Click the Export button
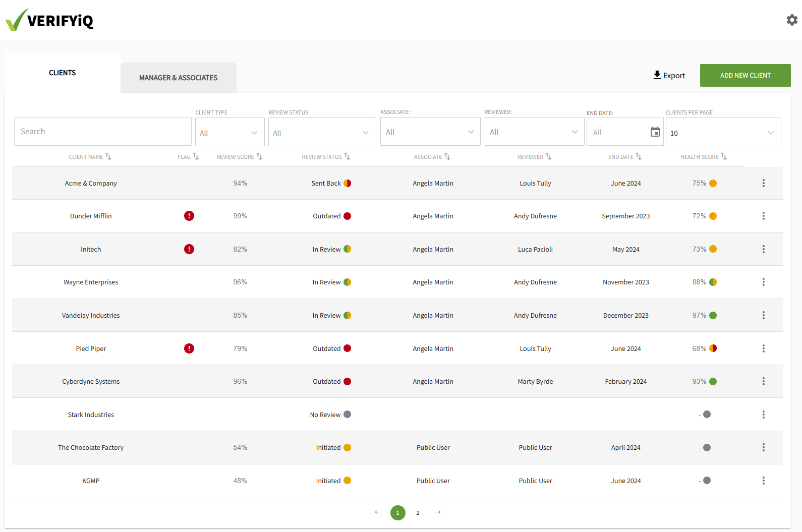Image resolution: width=802 pixels, height=532 pixels. point(669,75)
